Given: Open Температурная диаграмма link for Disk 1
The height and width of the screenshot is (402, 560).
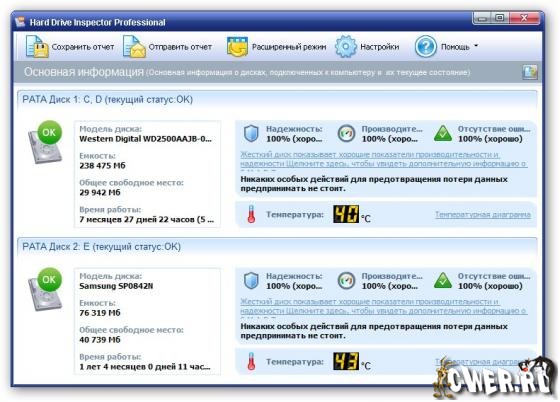Looking at the screenshot, I should (483, 215).
